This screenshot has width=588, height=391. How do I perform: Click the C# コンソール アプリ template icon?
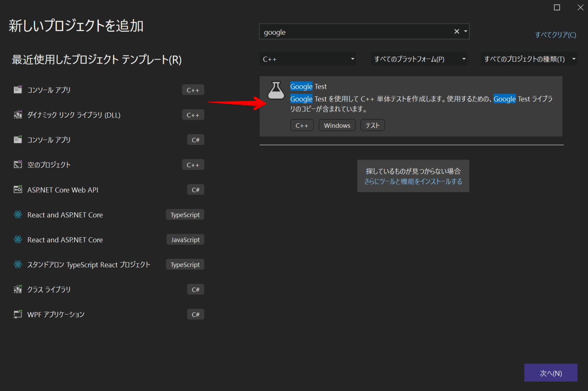point(18,139)
